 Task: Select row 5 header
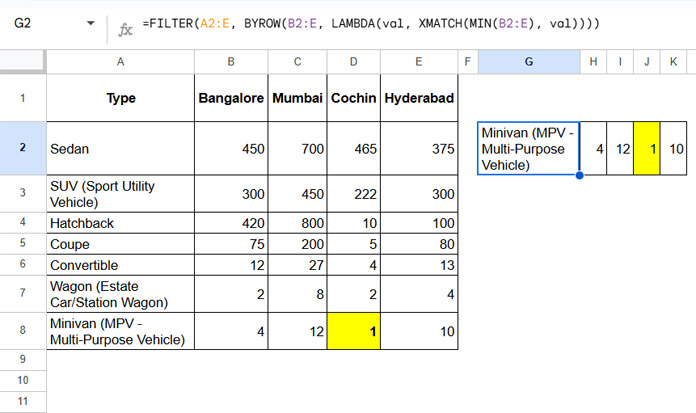pos(23,243)
